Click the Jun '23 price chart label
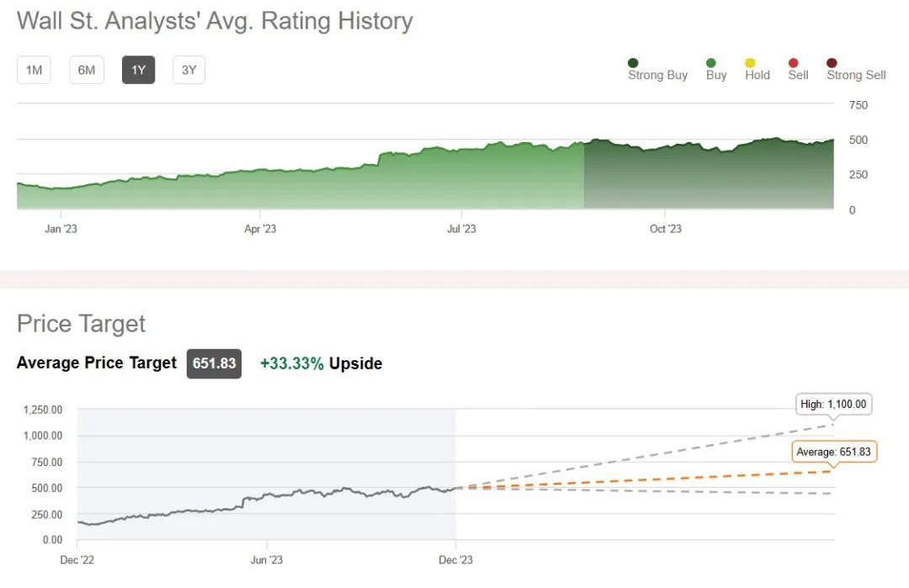Image resolution: width=909 pixels, height=588 pixels. (265, 560)
